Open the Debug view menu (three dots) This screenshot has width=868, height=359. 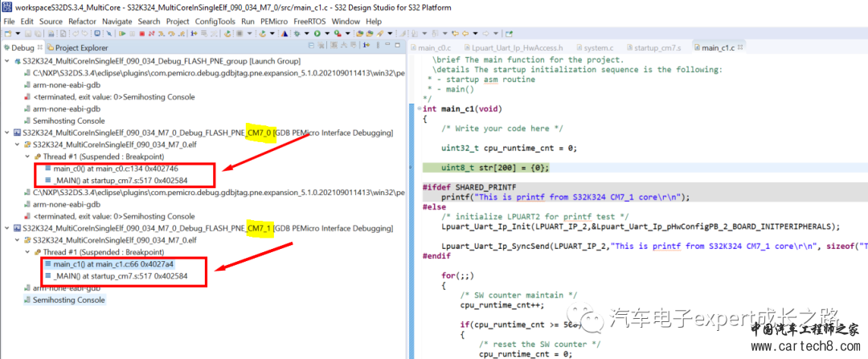(x=378, y=45)
